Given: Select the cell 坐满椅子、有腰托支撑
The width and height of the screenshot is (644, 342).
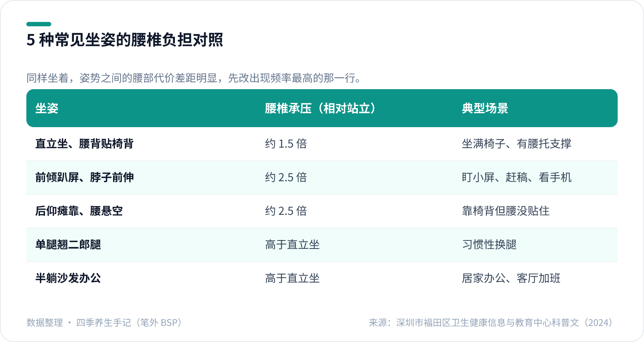Looking at the screenshot, I should pos(516,144).
